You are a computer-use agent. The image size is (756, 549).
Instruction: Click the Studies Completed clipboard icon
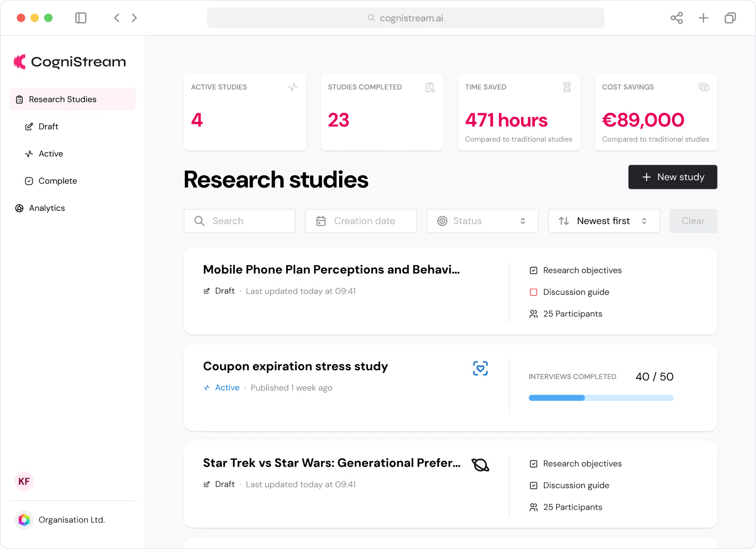[x=430, y=87]
